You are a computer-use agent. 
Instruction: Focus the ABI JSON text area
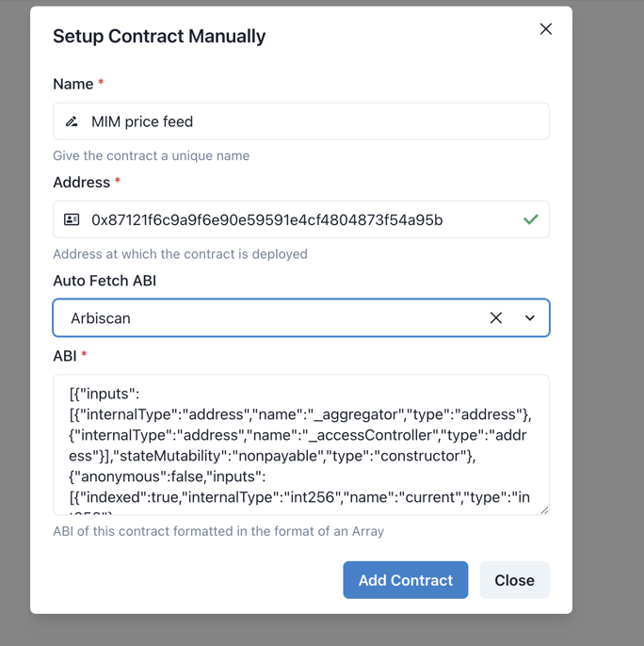(x=299, y=444)
